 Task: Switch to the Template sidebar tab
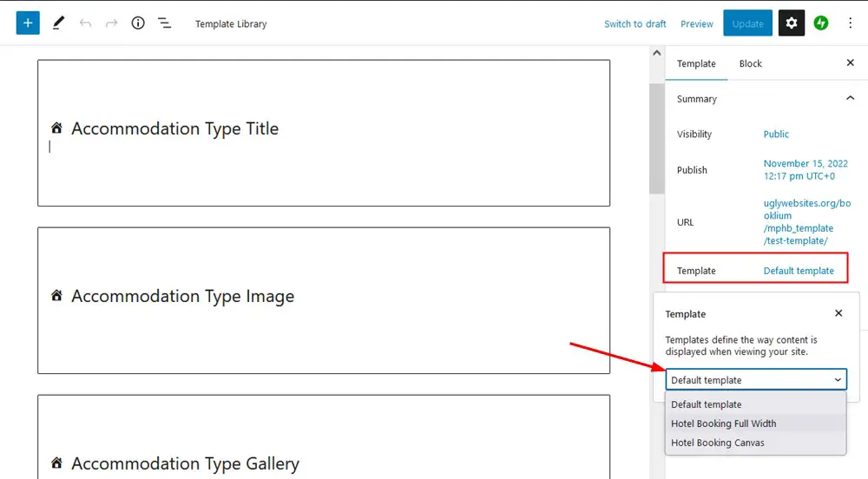coord(696,63)
